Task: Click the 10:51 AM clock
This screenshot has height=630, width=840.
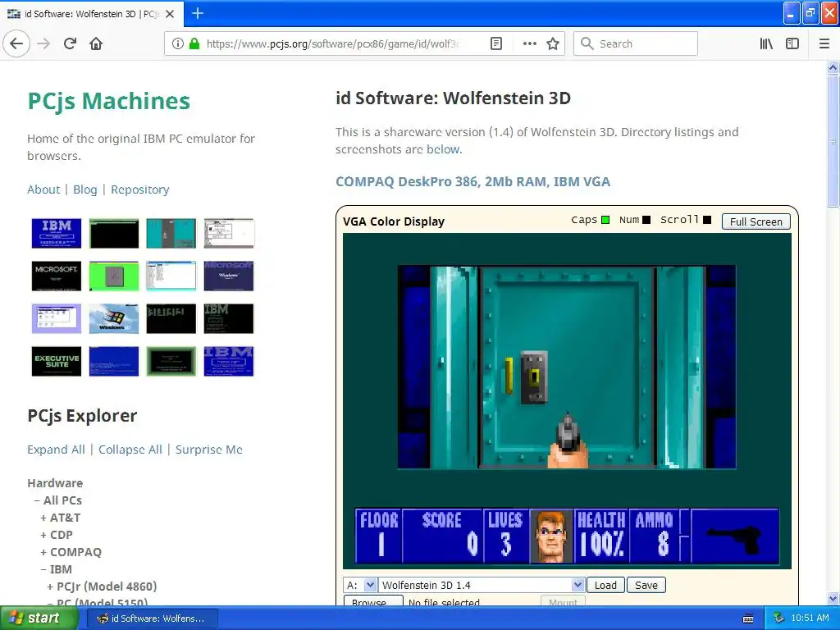Action: [810, 619]
